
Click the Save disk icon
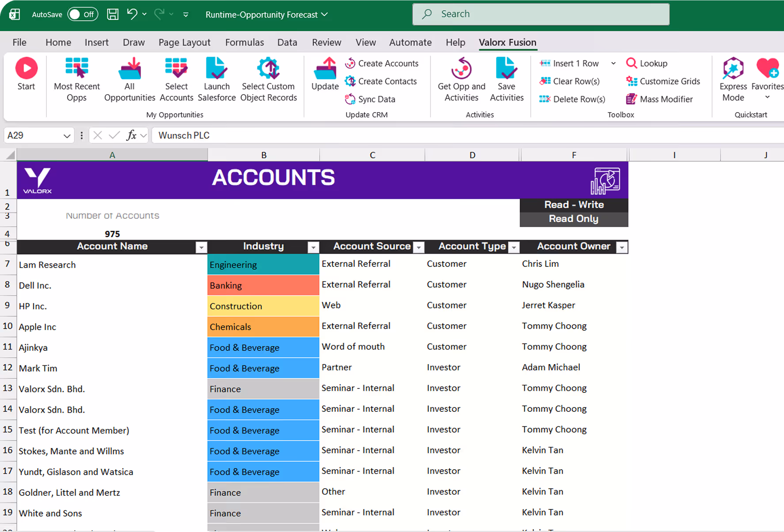click(x=113, y=14)
